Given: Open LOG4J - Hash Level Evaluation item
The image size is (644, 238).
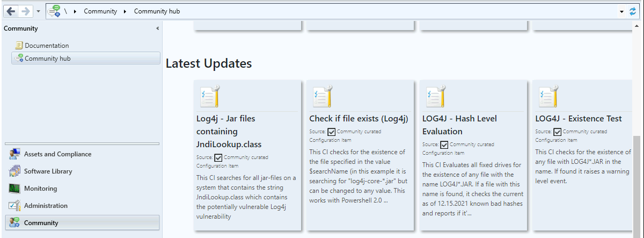Looking at the screenshot, I should click(459, 125).
